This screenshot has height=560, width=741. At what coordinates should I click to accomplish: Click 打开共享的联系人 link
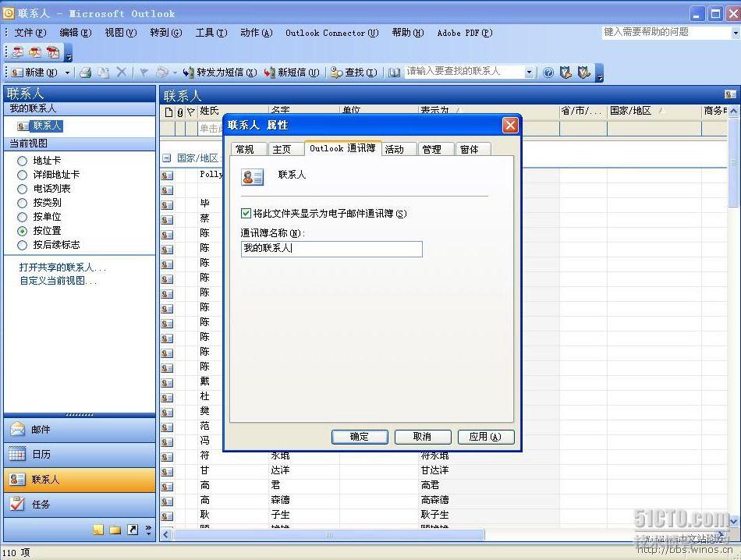pos(62,267)
